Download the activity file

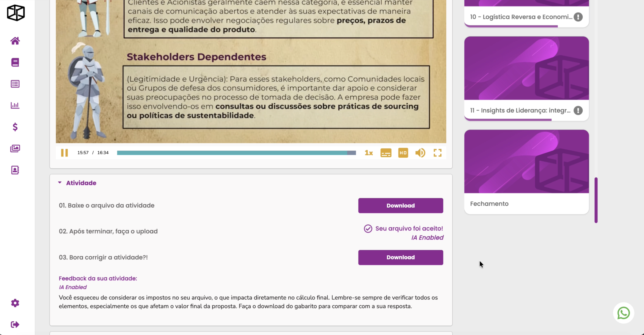401,206
